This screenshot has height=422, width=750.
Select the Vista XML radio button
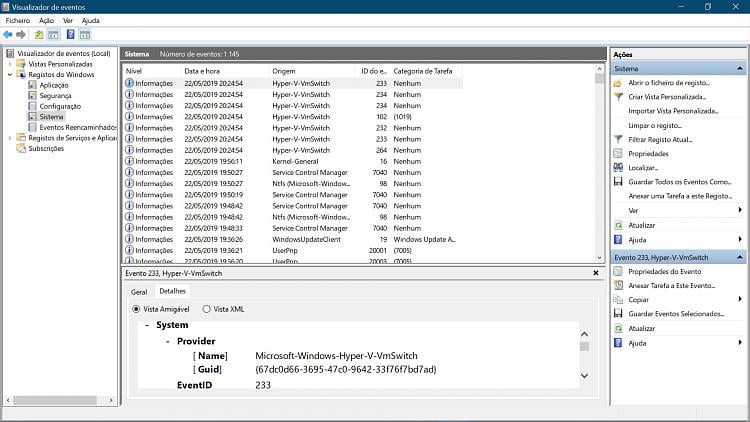206,309
